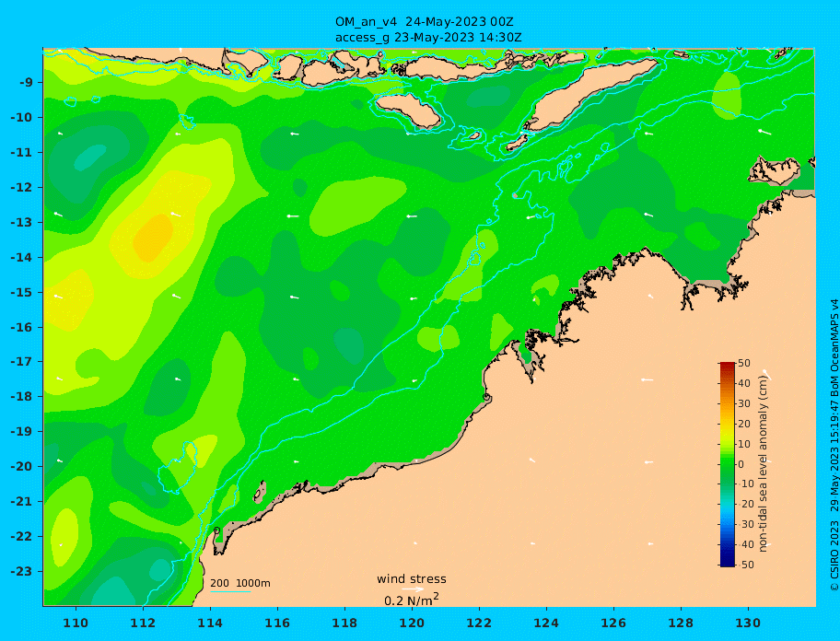Select latitude axis label -19
Viewport: 840px width, 641px height.
22,432
